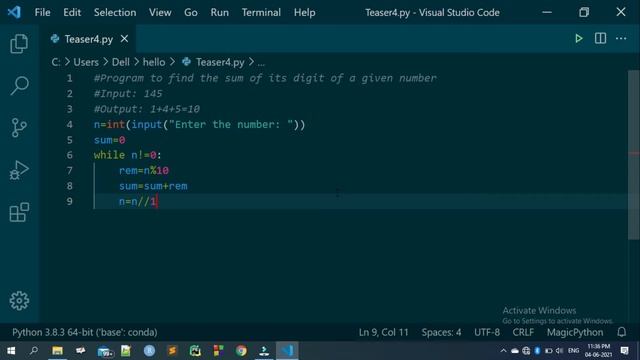Place cursor on '#Input: 145' comment
640x360 pixels.
128,93
